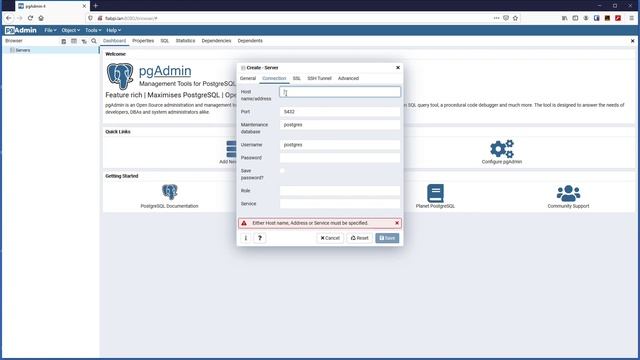Image resolution: width=640 pixels, height=360 pixels.
Task: Open PostgreSQL Documentation elephant icon
Action: tap(169, 192)
